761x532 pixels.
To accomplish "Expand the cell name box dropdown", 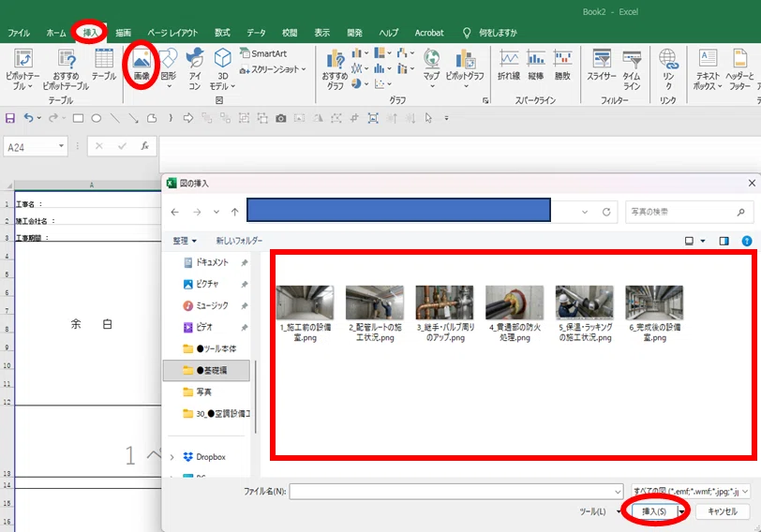I will tap(61, 146).
